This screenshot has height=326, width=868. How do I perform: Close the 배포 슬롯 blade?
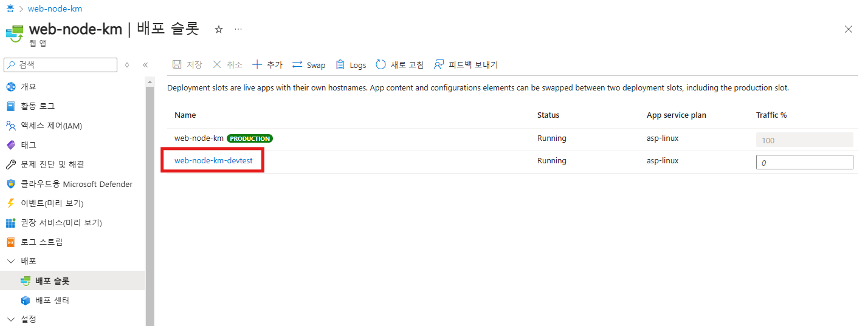coord(849,29)
